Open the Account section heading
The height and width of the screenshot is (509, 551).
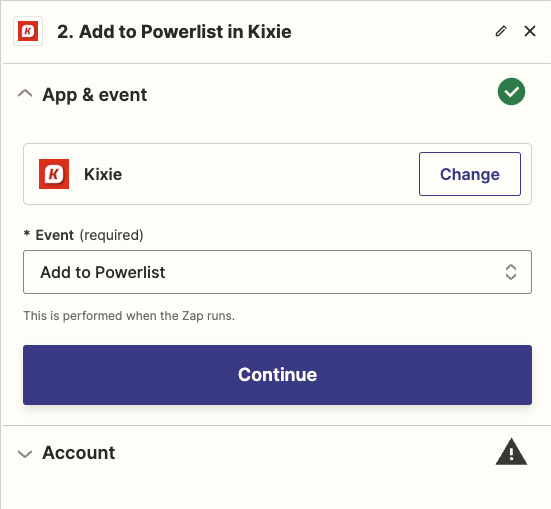click(x=79, y=452)
